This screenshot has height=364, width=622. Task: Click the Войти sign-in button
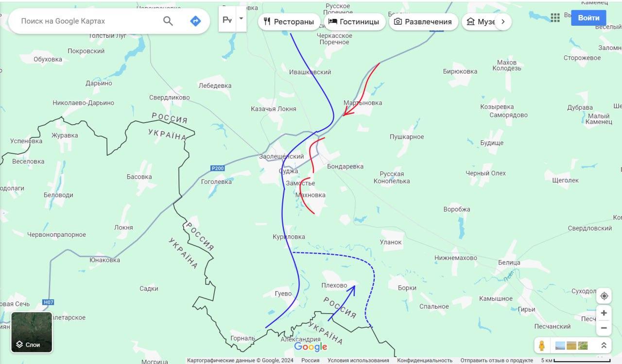click(x=588, y=18)
